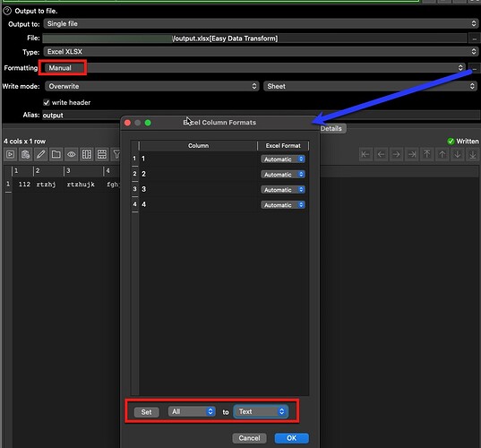Open Excel Format dropdown for column 2
This screenshot has width=481, height=448.
pyautogui.click(x=283, y=175)
